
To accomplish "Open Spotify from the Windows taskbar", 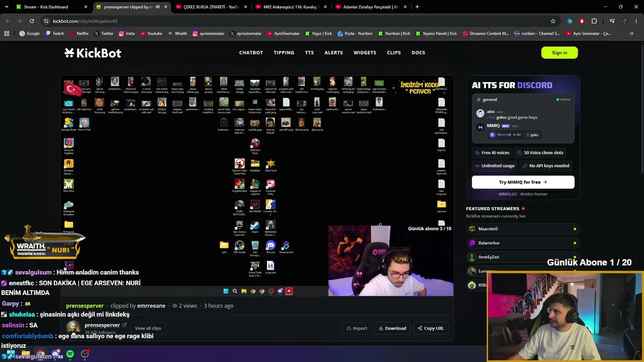I will [70, 354].
